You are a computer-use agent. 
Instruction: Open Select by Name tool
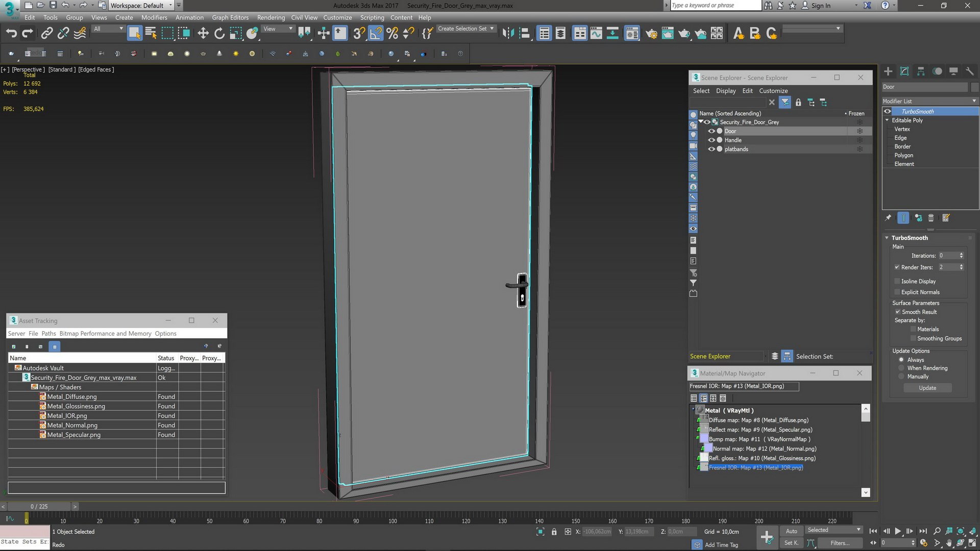(x=151, y=34)
